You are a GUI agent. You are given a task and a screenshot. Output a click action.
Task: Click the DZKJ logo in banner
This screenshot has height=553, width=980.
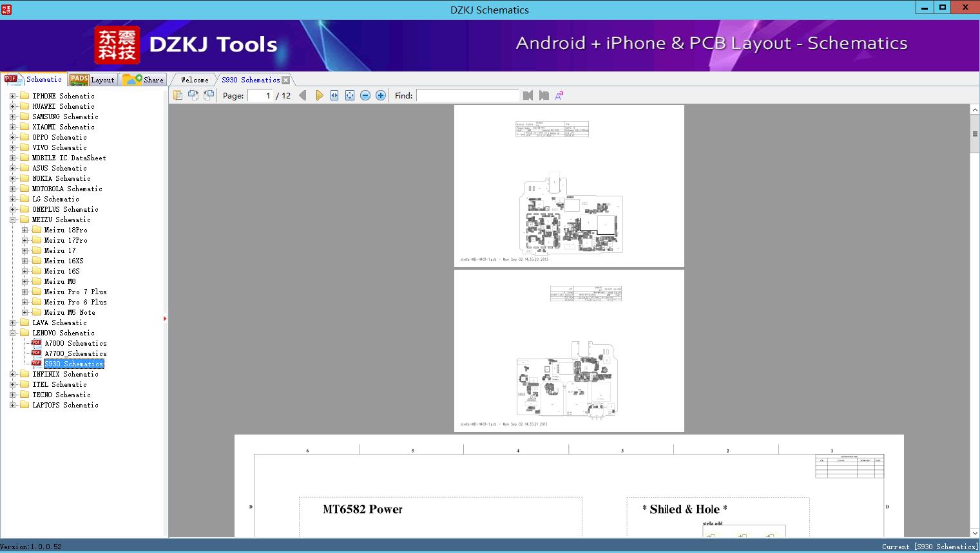coord(117,45)
